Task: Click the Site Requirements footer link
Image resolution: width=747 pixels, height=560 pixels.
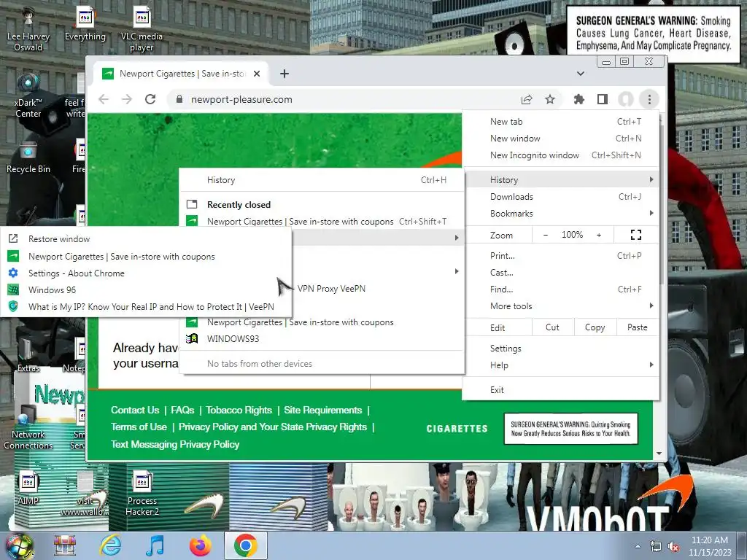Action: 322,410
